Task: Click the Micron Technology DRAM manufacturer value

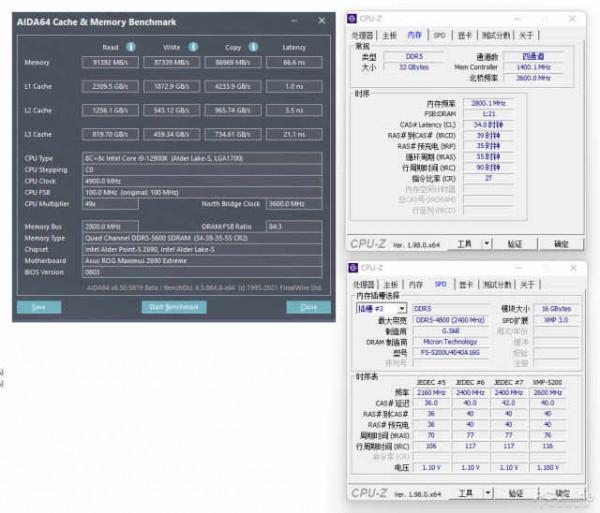Action: [450, 342]
